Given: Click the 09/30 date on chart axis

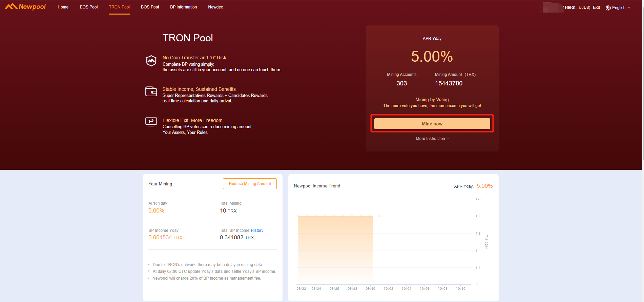Looking at the screenshot, I should click(370, 289).
